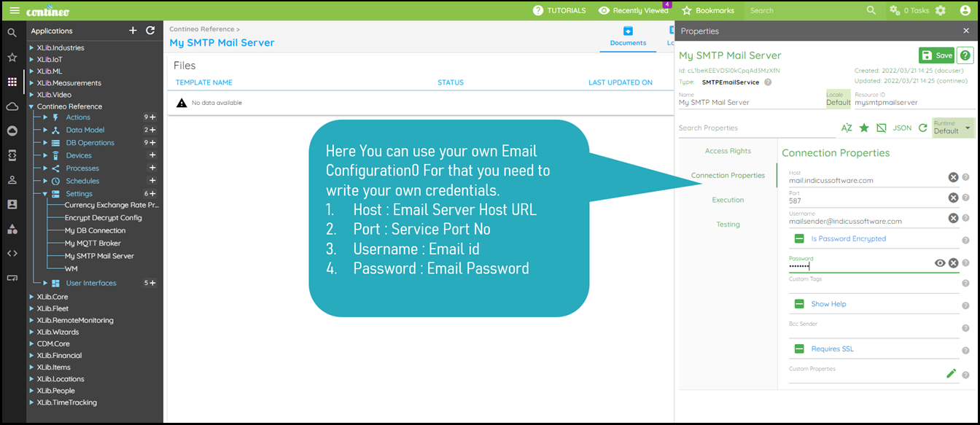Screen dimensions: 980x425
Task: Open the contact card sidebar icon
Action: (12, 205)
